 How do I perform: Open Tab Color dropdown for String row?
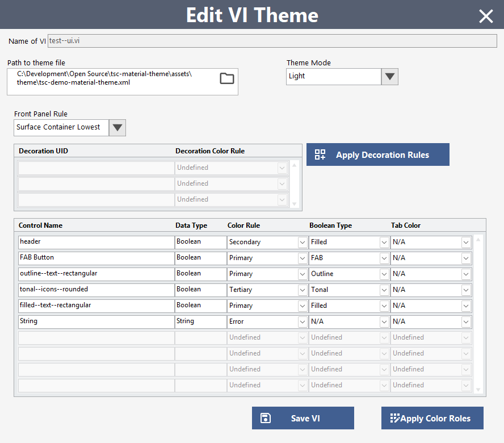[x=466, y=321]
